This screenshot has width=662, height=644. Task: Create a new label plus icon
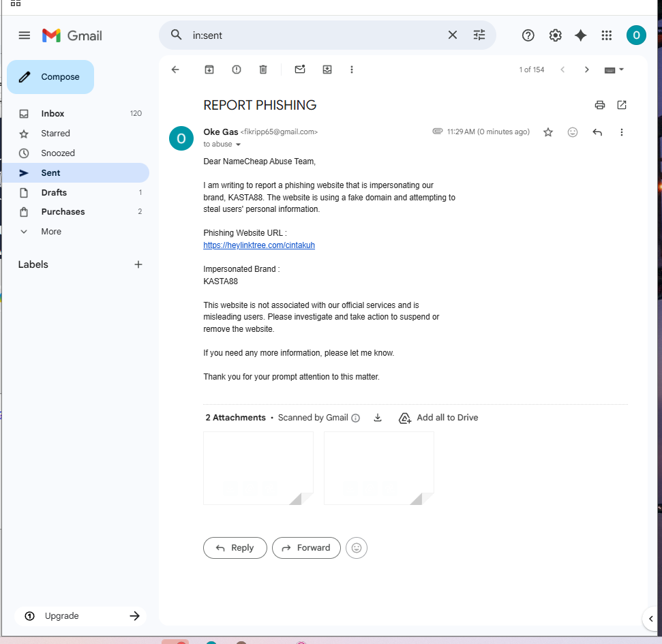tap(138, 264)
